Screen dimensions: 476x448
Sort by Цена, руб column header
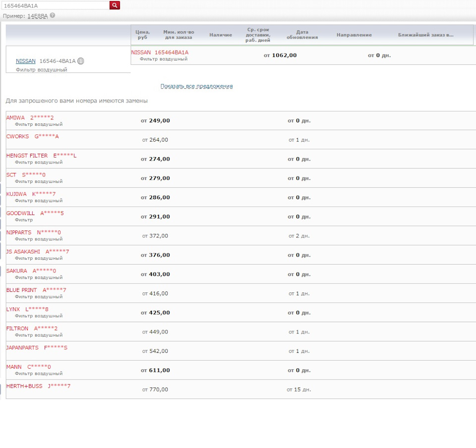pyautogui.click(x=143, y=35)
